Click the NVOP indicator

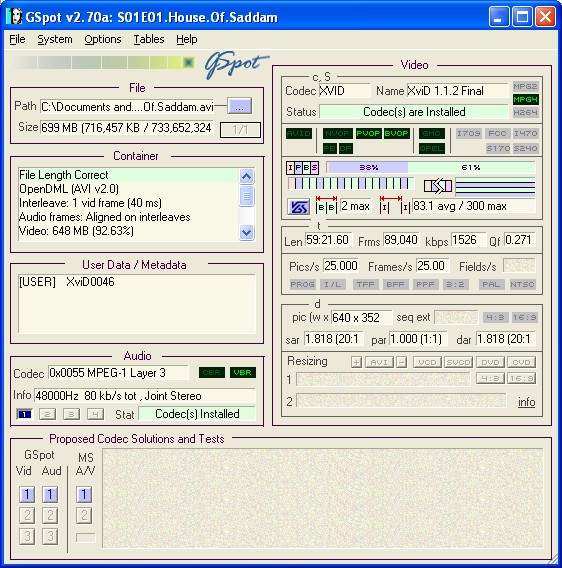tap(337, 133)
